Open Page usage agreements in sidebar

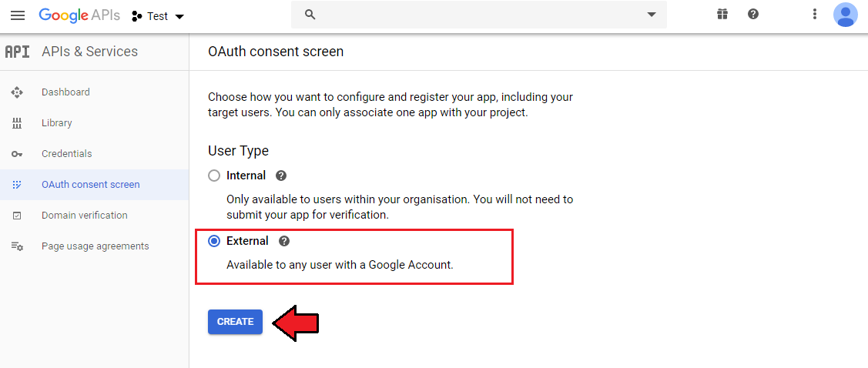[x=94, y=246]
